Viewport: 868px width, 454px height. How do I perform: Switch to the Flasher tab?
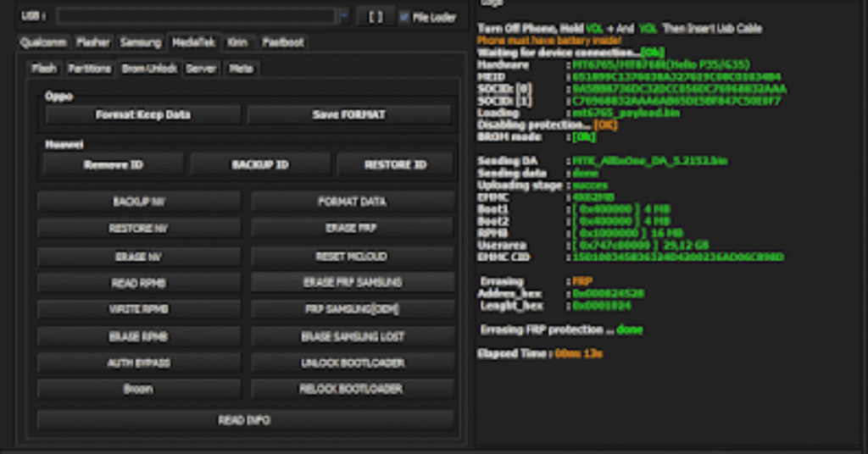93,42
